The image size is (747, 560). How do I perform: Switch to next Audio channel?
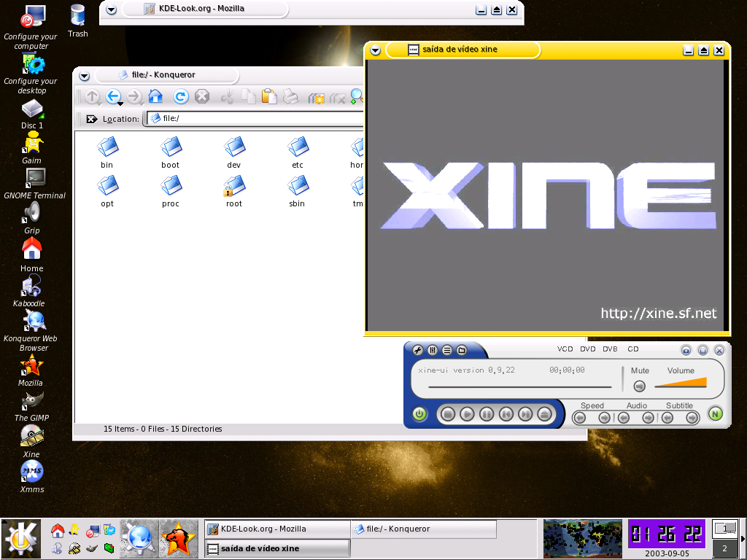click(648, 418)
